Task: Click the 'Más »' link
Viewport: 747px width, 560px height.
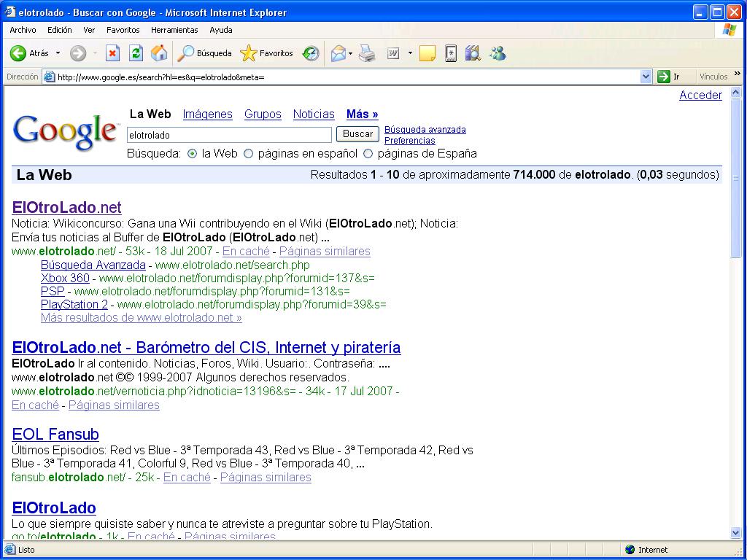Action: (362, 114)
